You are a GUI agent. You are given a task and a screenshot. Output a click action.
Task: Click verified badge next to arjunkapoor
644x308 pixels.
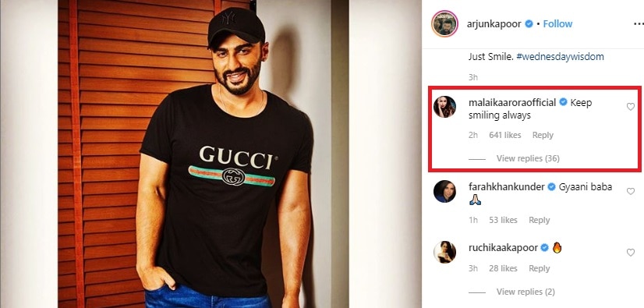[x=529, y=24]
